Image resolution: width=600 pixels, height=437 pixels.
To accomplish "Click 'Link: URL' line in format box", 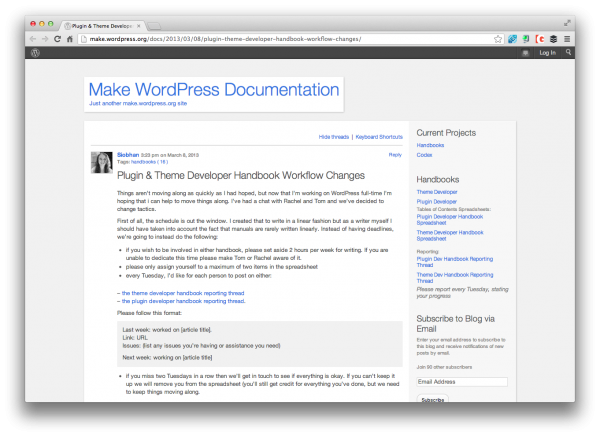I will (x=135, y=338).
